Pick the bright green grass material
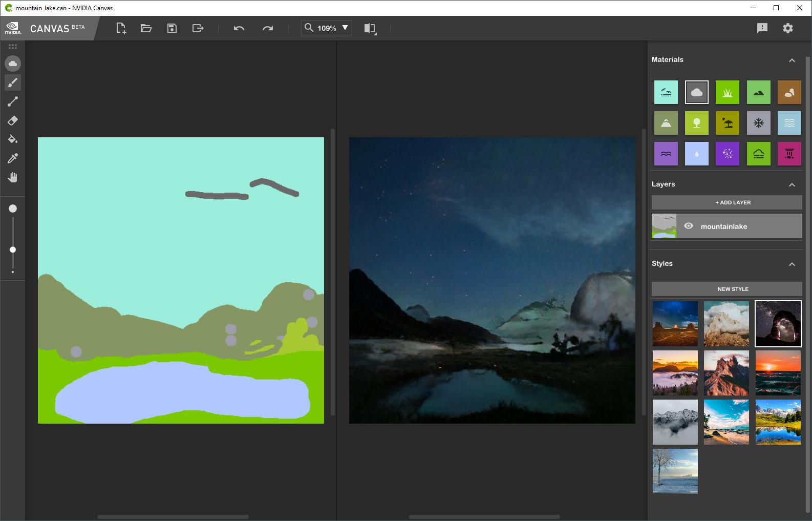The height and width of the screenshot is (521, 812). [728, 92]
